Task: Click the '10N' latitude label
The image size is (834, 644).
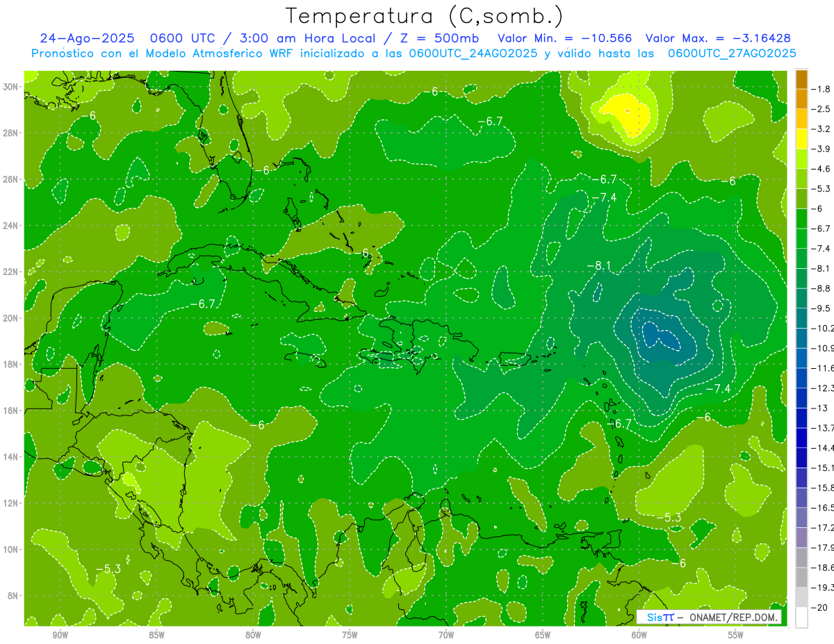Action: coord(12,550)
